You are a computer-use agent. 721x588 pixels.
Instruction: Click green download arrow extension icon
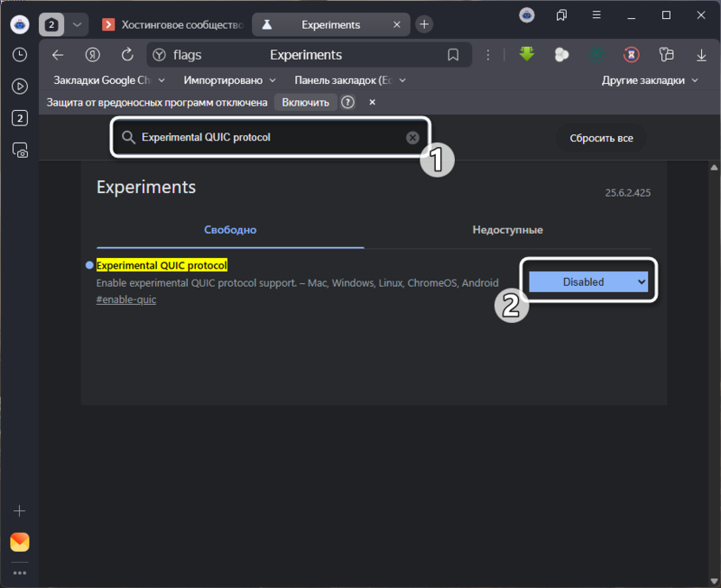(527, 55)
